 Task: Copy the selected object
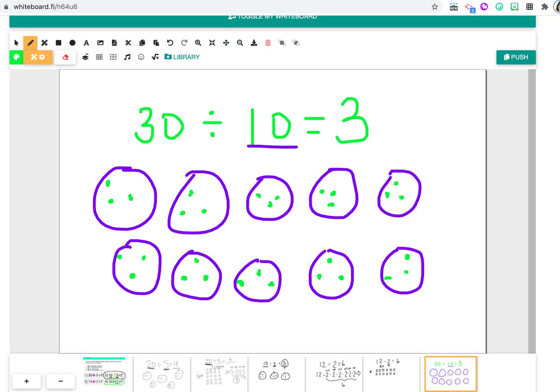(142, 42)
